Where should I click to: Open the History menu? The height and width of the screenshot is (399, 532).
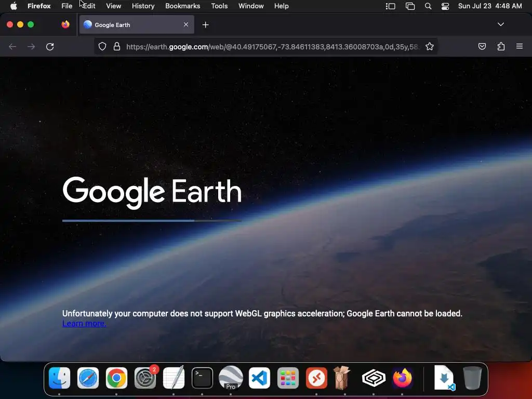(x=143, y=6)
